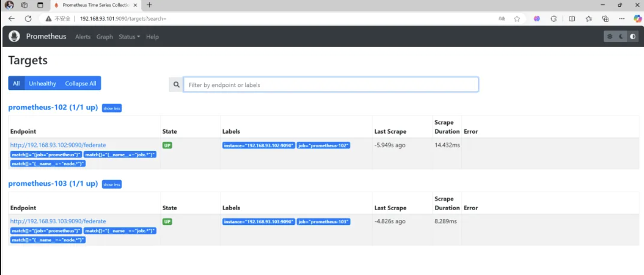This screenshot has width=644, height=275.
Task: Open a new browser tab
Action: point(149,5)
